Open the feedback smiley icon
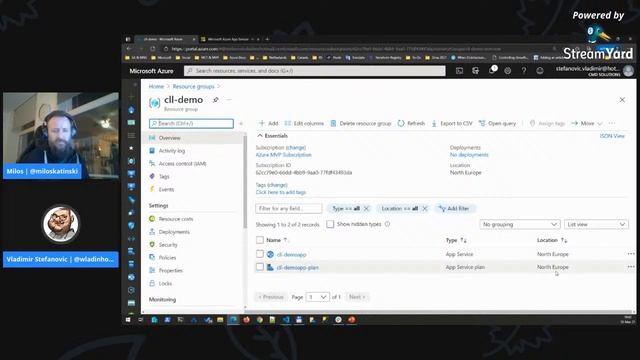640x360 pixels. [540, 71]
